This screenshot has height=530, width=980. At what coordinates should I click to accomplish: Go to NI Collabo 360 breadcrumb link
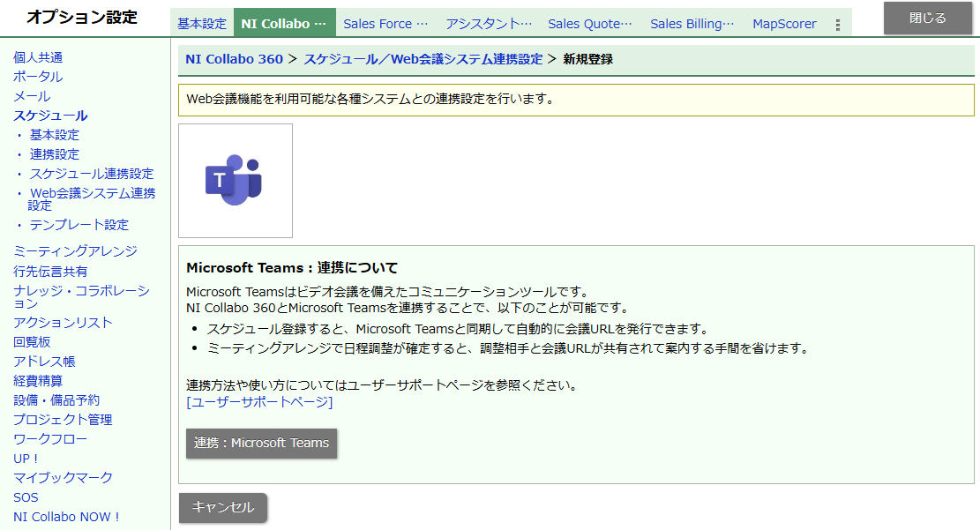click(x=235, y=59)
